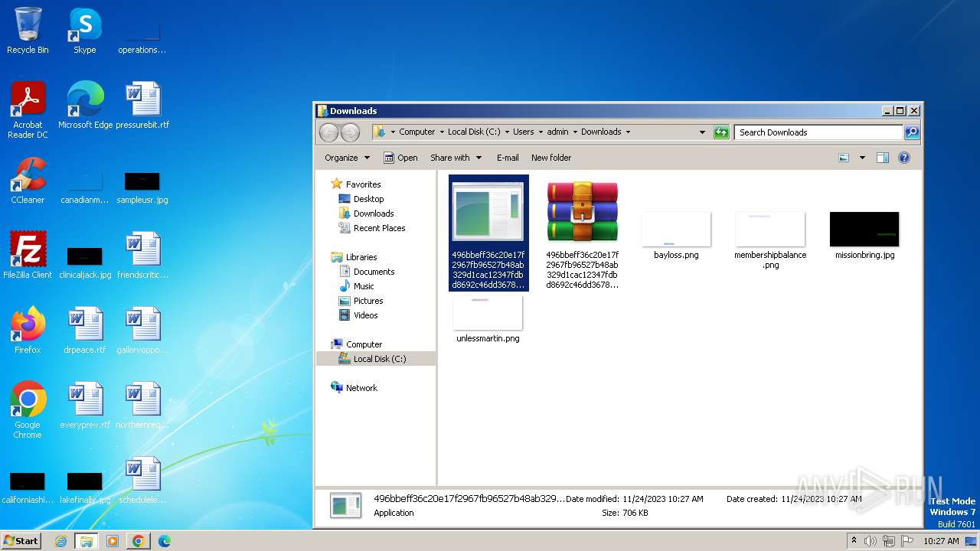Select sampleusr.jpg desktop file
This screenshot has height=551, width=980.
[142, 187]
